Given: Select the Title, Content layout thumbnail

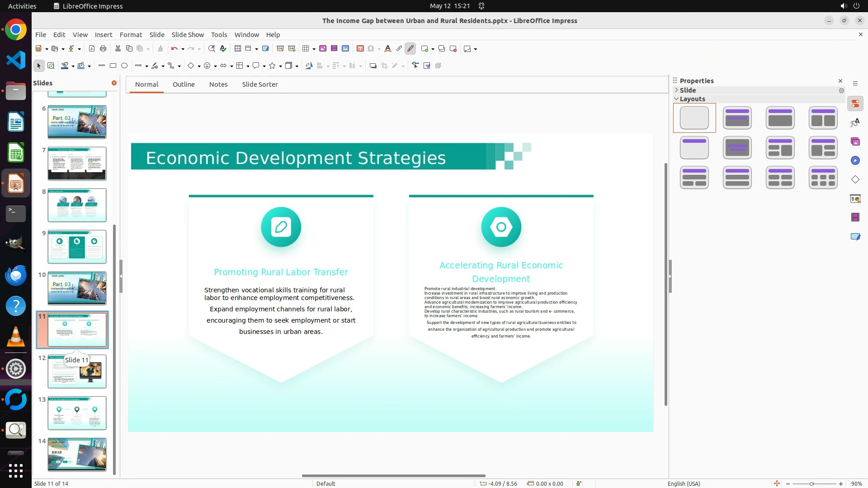Looking at the screenshot, I should [780, 118].
